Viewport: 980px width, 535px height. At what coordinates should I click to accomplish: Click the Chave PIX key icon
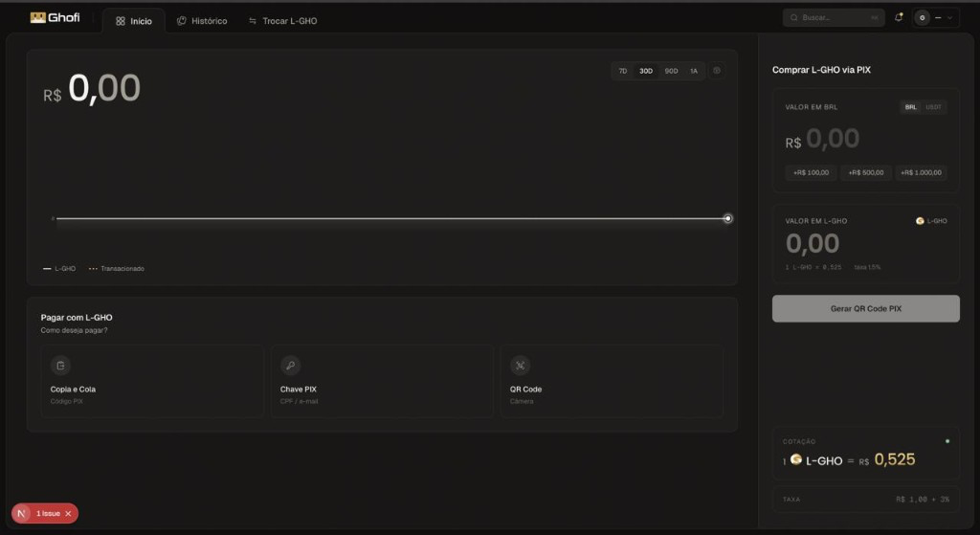point(291,366)
